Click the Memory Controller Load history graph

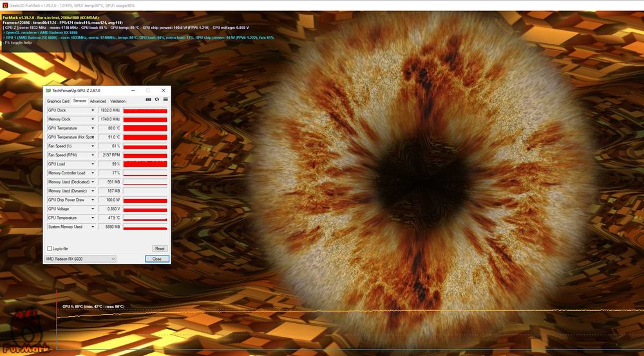tap(145, 173)
